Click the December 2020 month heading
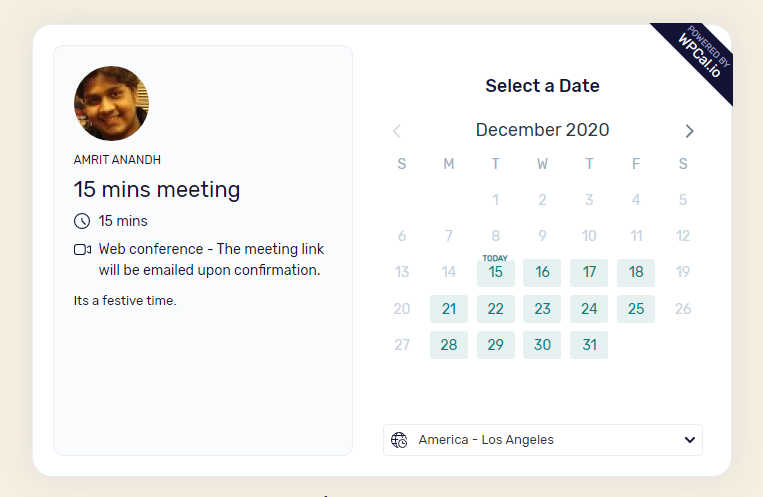This screenshot has height=497, width=763. pyautogui.click(x=542, y=130)
